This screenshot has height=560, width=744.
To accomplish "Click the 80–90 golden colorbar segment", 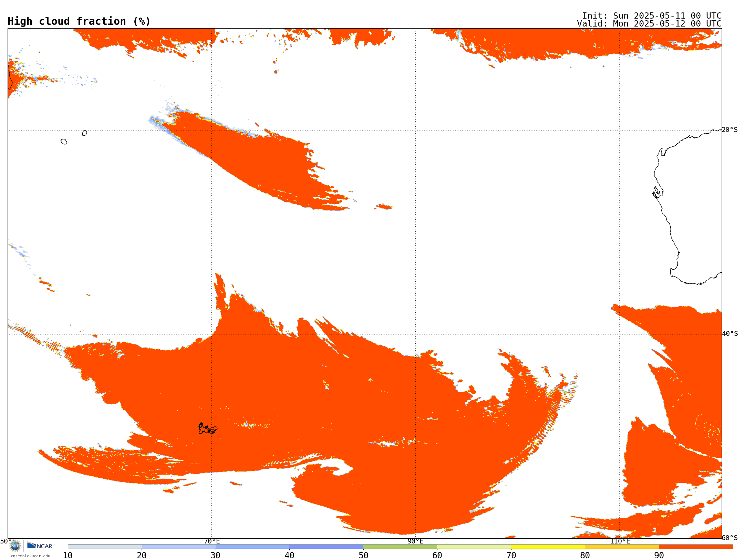I will click(x=622, y=547).
